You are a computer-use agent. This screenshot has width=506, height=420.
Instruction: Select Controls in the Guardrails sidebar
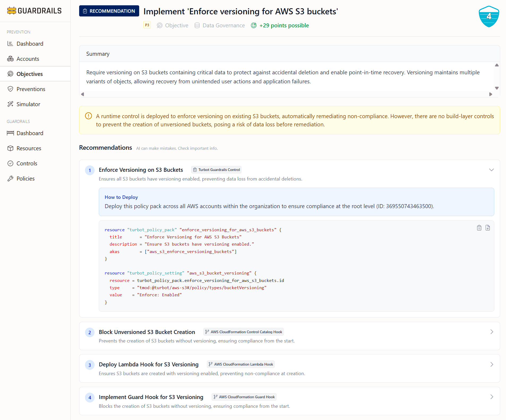[x=27, y=163]
